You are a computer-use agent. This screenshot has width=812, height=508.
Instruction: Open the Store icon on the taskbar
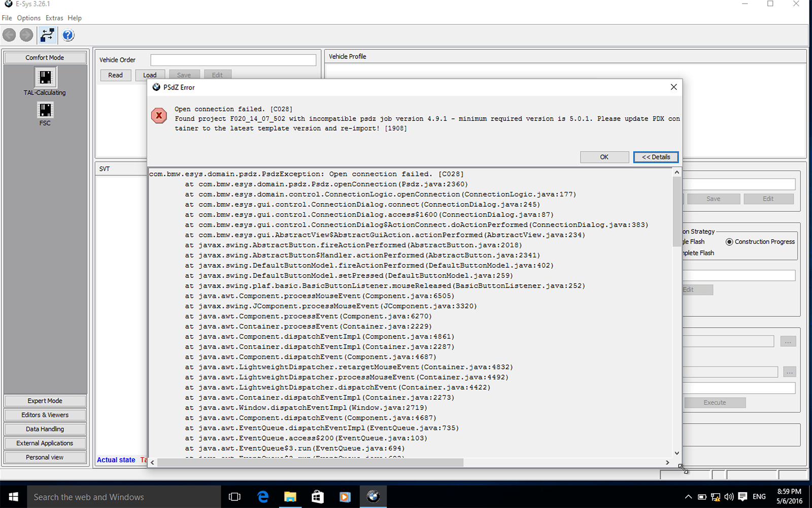(x=318, y=497)
